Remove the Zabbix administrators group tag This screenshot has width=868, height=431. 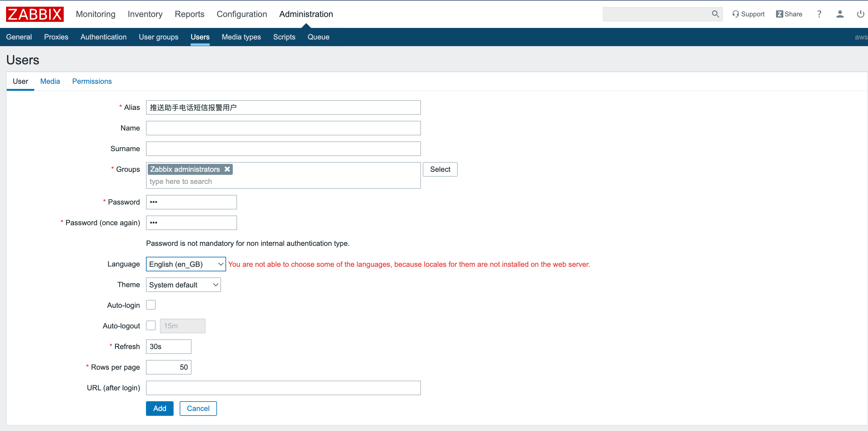[x=227, y=169]
